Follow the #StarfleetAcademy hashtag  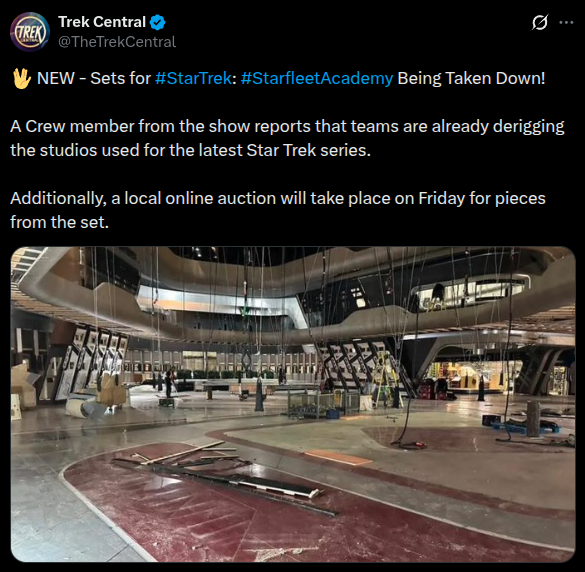pyautogui.click(x=317, y=78)
